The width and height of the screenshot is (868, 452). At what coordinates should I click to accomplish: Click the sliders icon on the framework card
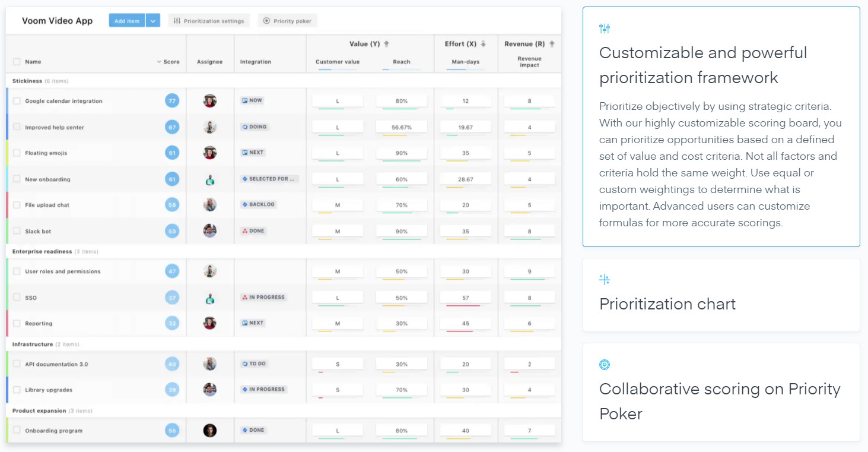pos(605,28)
